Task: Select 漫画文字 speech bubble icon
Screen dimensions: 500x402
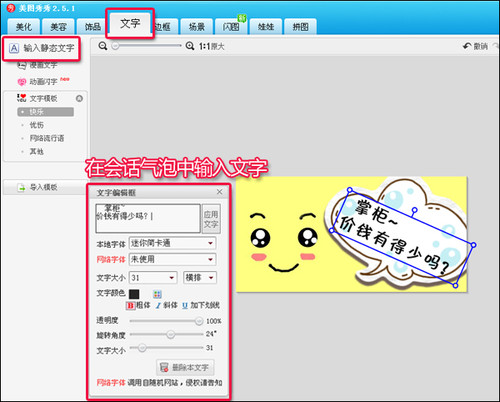Action: (x=22, y=65)
